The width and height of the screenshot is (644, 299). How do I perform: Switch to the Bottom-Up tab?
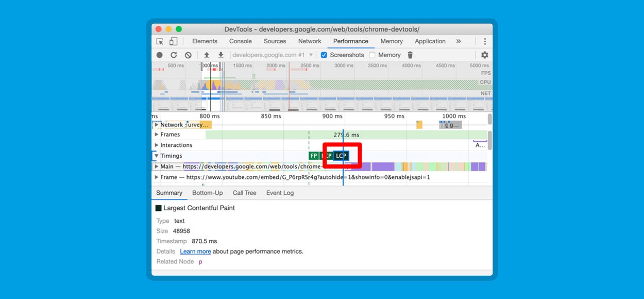(208, 193)
